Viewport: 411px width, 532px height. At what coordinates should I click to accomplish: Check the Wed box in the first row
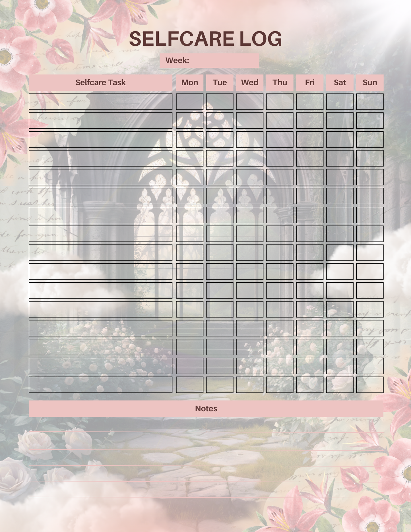pyautogui.click(x=250, y=102)
